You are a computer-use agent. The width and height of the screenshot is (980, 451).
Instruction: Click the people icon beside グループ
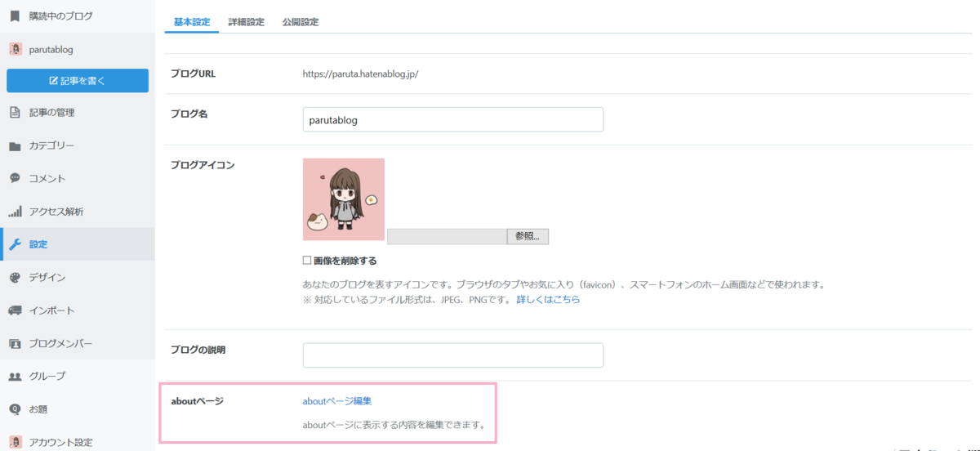pos(15,377)
